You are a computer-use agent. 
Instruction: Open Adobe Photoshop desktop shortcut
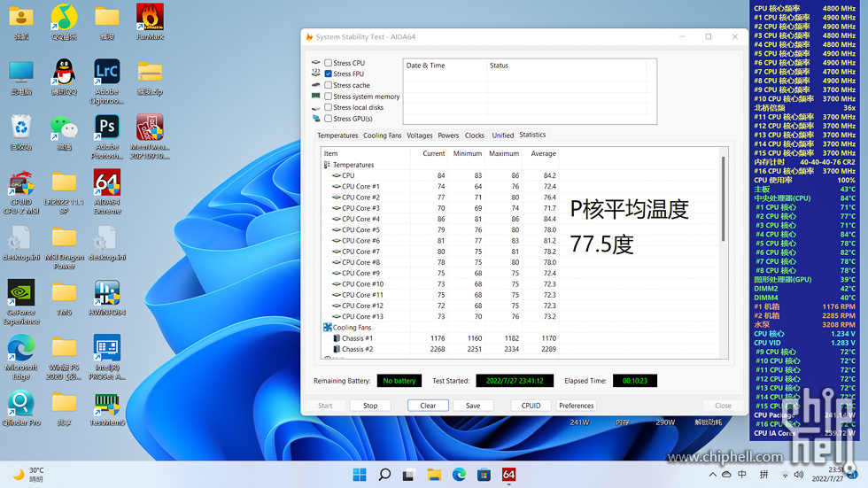pyautogui.click(x=107, y=136)
